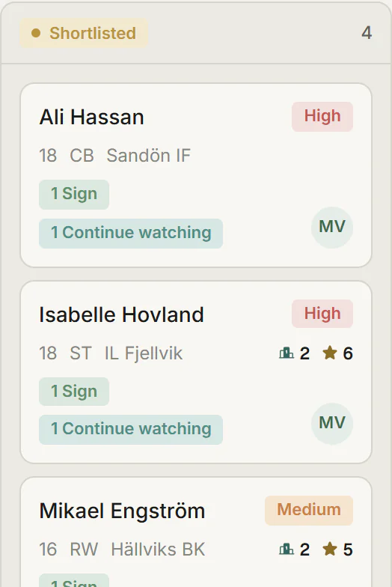Click the Medium priority badge on Mikael Engström
This screenshot has height=587, width=392.
click(x=308, y=511)
